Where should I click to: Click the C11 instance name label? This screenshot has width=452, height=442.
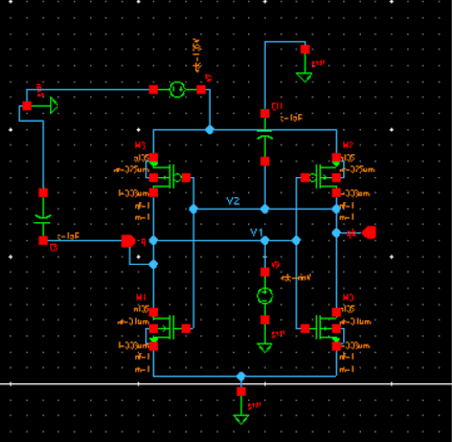277,106
